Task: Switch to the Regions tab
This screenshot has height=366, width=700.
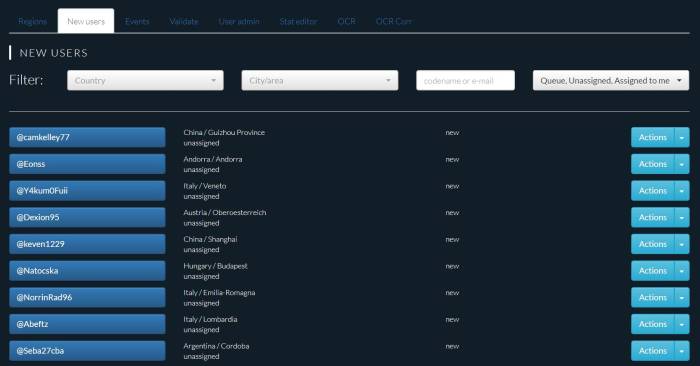Action: 33,21
